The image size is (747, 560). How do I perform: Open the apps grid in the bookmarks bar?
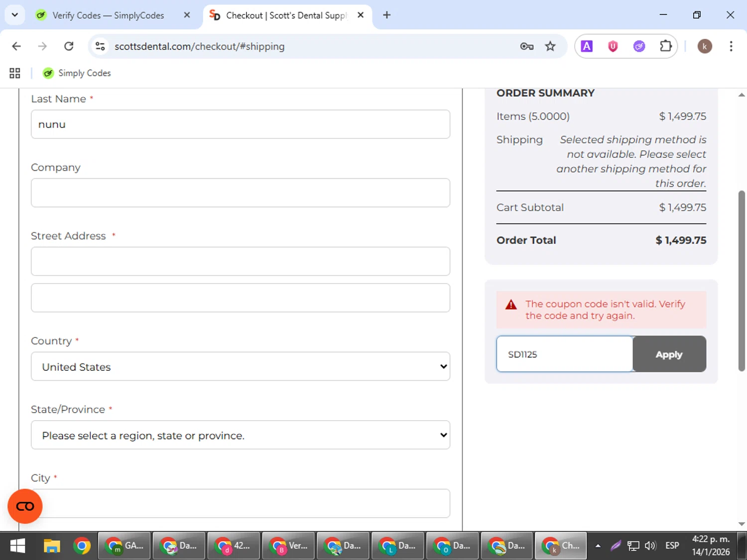tap(15, 73)
